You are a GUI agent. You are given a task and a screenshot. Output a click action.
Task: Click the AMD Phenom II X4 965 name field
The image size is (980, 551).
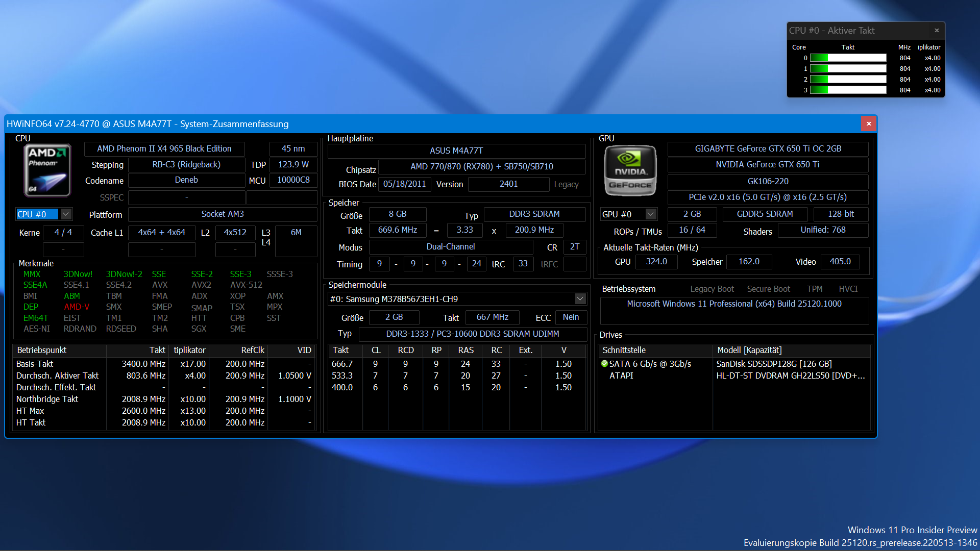[x=163, y=148]
